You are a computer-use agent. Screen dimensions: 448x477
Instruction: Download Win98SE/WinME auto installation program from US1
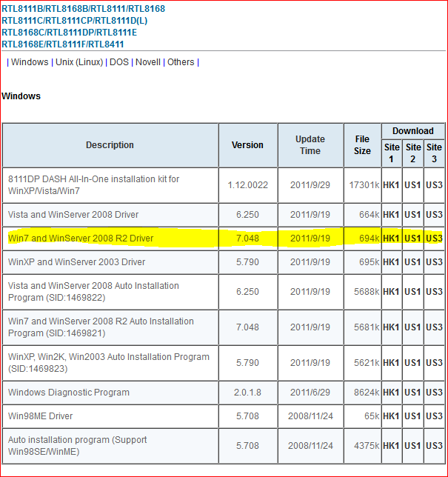(x=412, y=446)
